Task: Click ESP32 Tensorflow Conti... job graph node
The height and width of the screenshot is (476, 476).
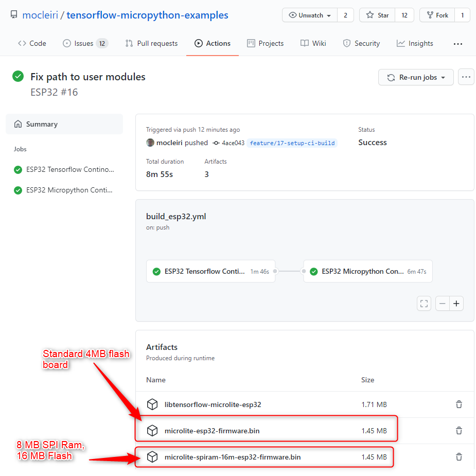Action: (211, 271)
